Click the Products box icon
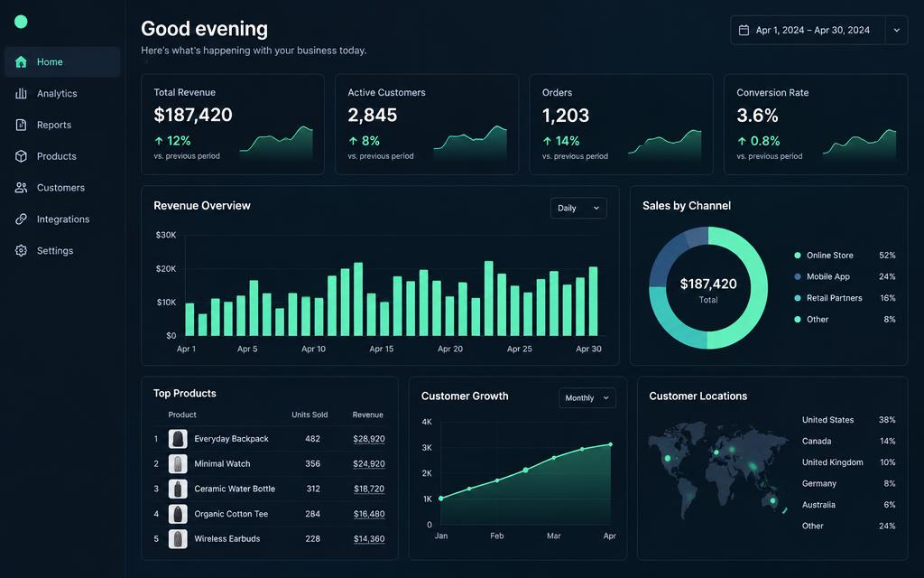924x578 pixels. [21, 156]
